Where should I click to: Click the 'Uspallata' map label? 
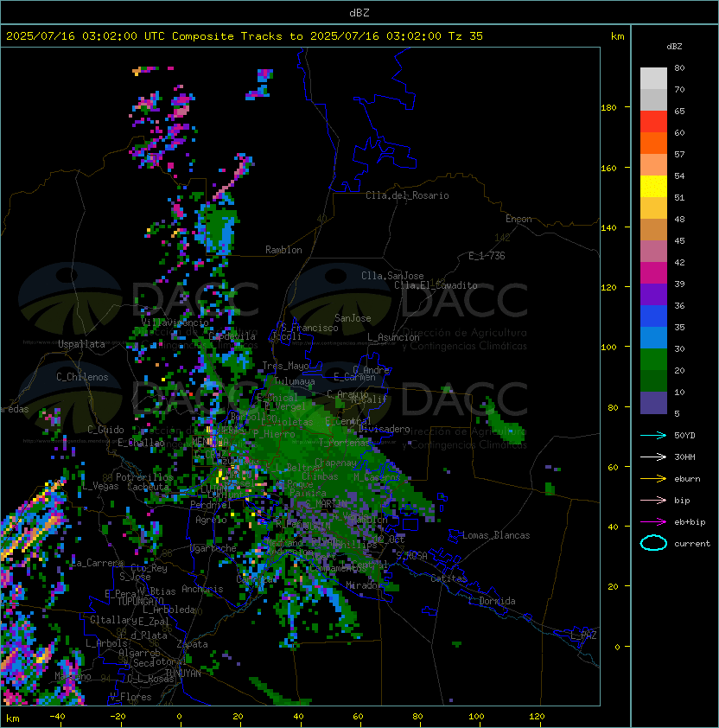[81, 344]
